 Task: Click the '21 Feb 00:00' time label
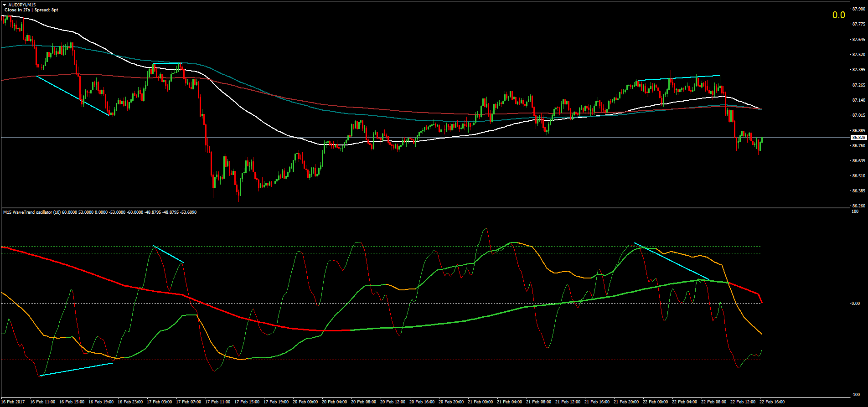(480, 402)
